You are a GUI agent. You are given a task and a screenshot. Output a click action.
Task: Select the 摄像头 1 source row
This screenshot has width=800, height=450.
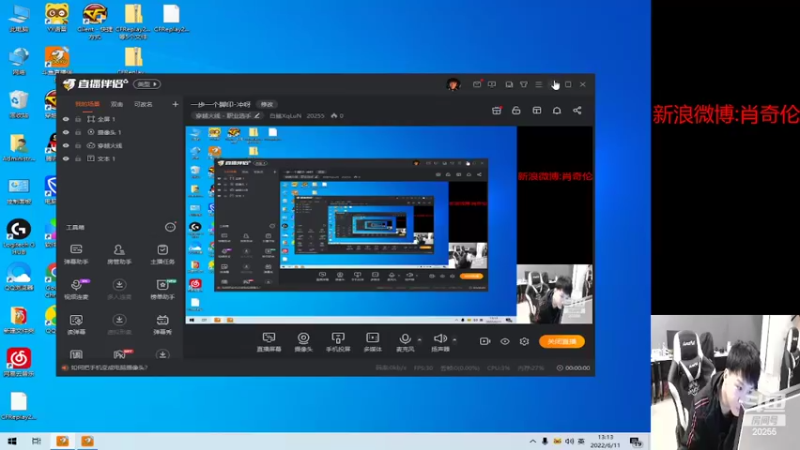coord(120,132)
